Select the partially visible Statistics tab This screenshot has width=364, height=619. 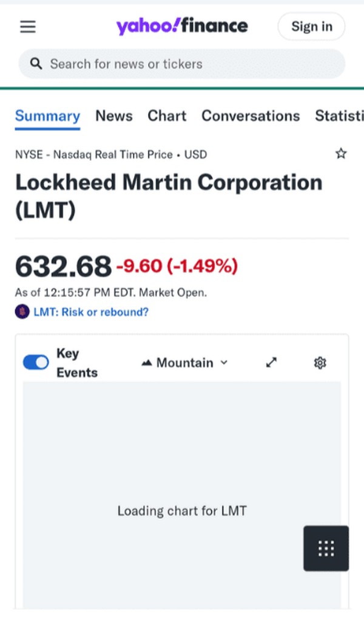(339, 116)
